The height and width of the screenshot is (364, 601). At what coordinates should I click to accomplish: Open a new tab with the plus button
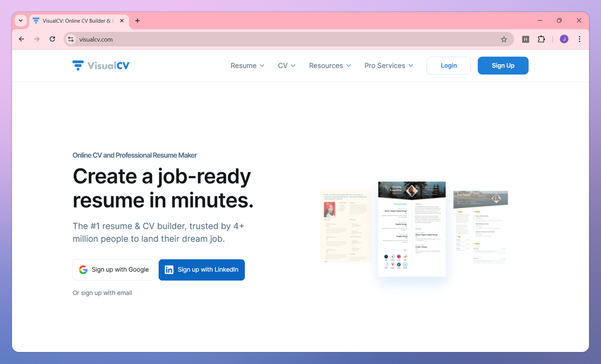[138, 21]
